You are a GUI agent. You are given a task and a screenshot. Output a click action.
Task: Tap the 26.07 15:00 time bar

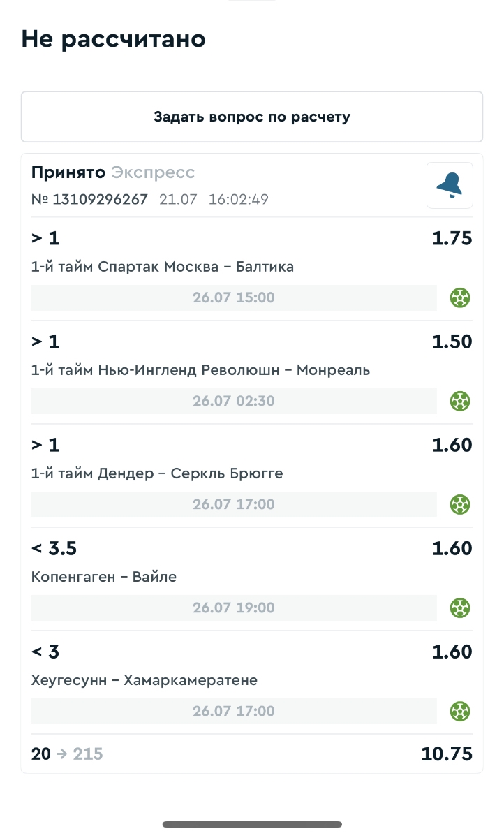(234, 298)
